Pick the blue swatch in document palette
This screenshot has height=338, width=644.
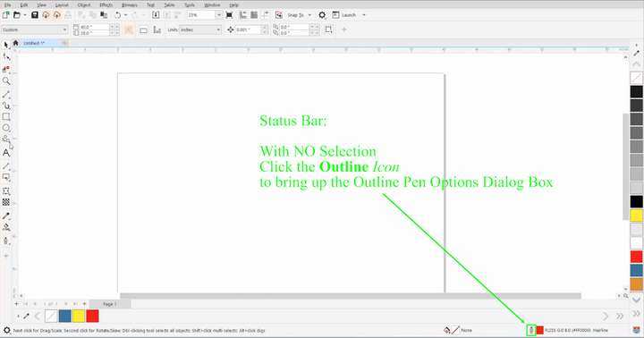click(x=65, y=316)
